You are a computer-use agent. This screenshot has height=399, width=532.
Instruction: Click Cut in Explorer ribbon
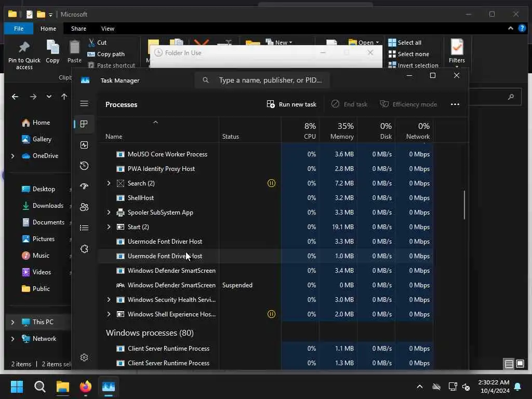click(x=97, y=43)
